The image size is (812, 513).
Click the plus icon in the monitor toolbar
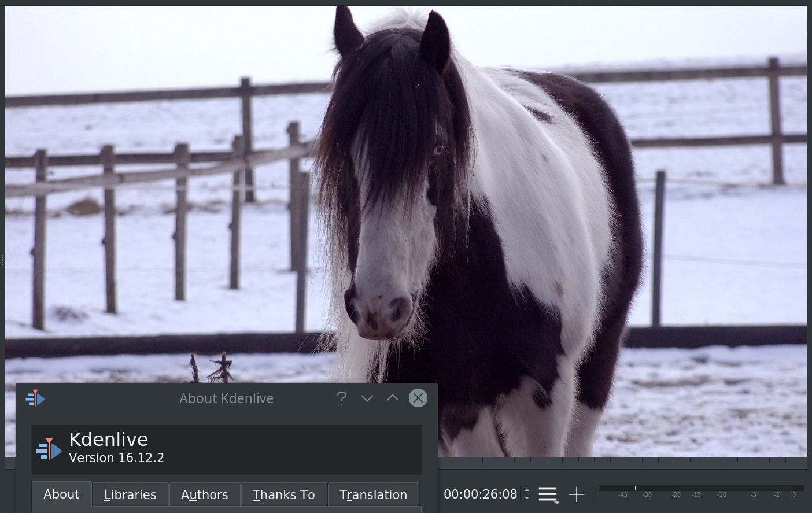pyautogui.click(x=576, y=494)
